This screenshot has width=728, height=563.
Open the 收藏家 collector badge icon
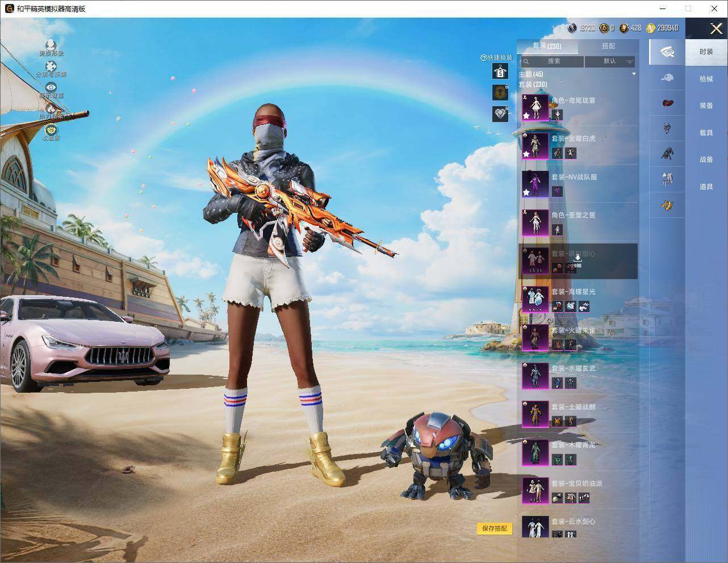[x=51, y=129]
